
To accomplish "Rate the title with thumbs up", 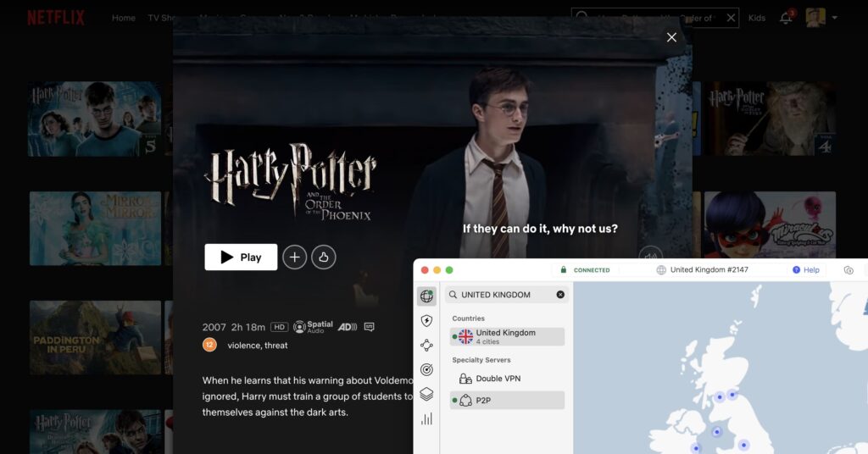I will click(323, 257).
